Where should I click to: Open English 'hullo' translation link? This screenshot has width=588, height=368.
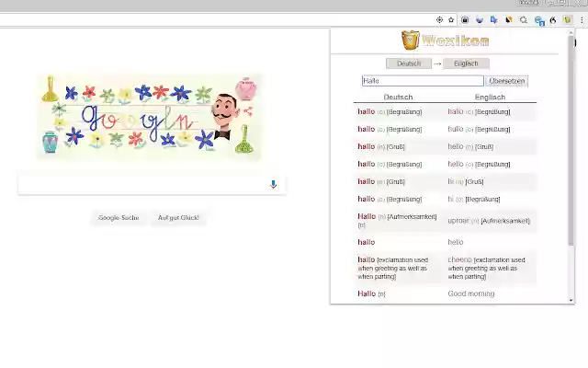pyautogui.click(x=456, y=129)
